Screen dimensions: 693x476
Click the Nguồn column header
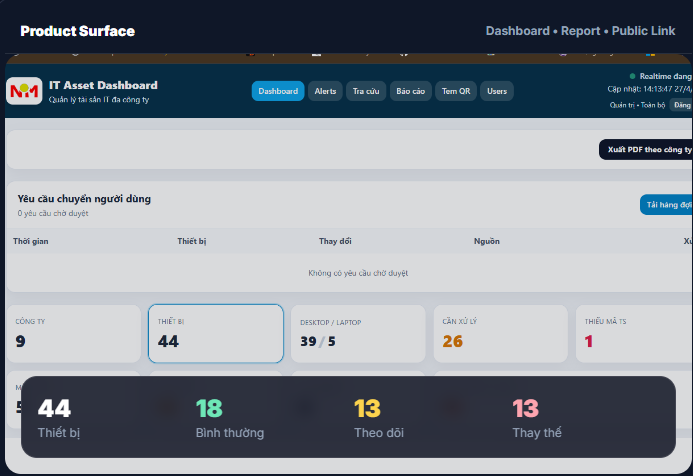coord(486,241)
